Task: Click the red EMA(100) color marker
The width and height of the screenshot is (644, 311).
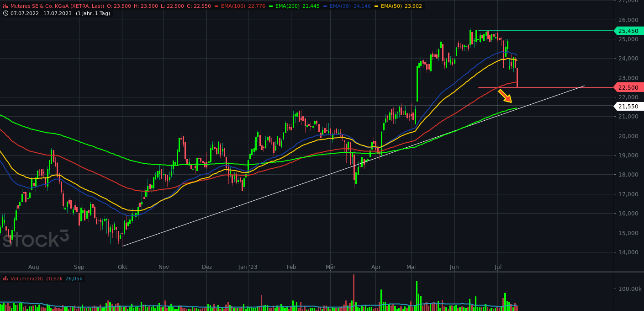Action: pos(216,6)
